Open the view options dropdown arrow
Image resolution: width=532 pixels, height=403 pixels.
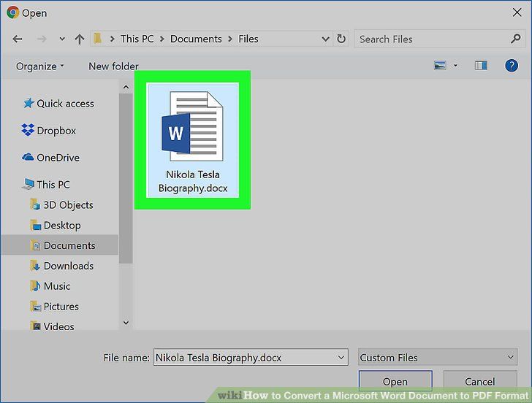[x=455, y=66]
